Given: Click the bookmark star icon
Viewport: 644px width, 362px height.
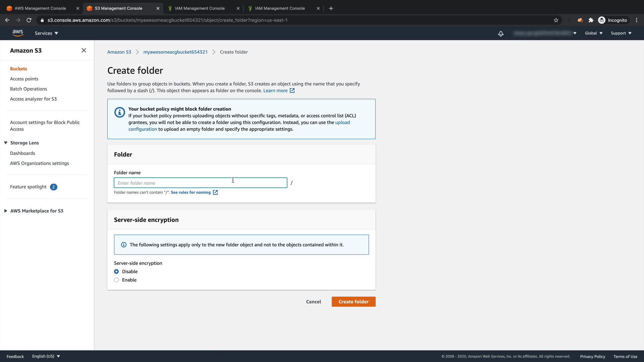Looking at the screenshot, I should click(556, 20).
